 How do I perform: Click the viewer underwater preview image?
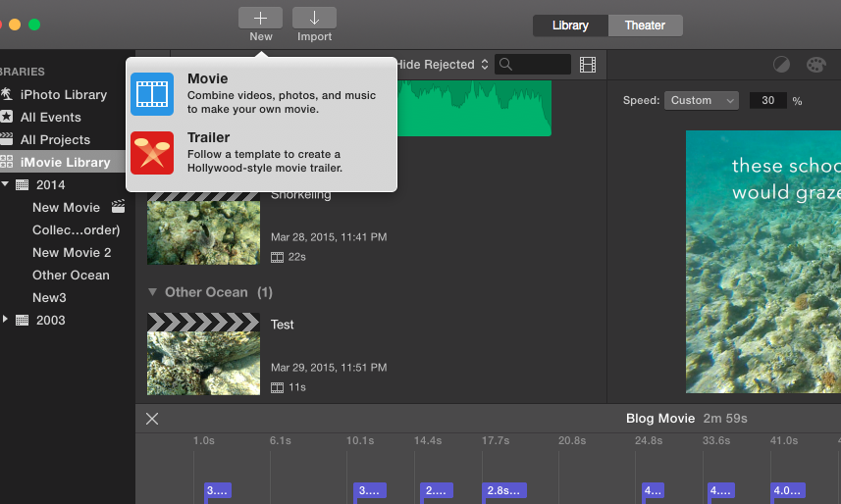point(763,262)
